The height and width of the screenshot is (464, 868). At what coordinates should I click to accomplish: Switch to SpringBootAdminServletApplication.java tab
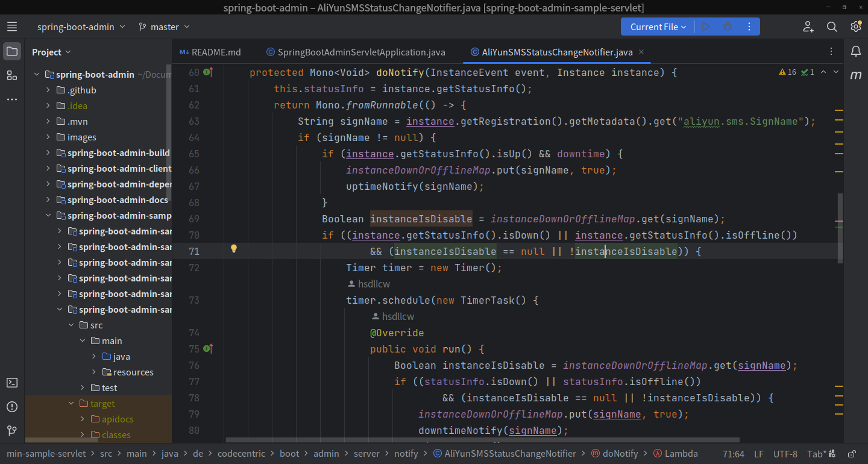click(x=356, y=52)
